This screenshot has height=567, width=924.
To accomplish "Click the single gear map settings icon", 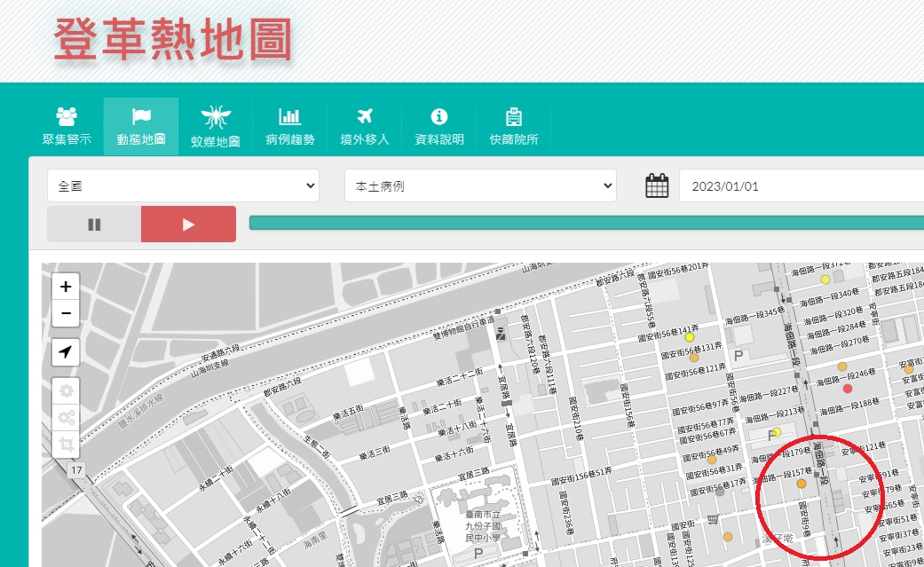I will tap(66, 390).
